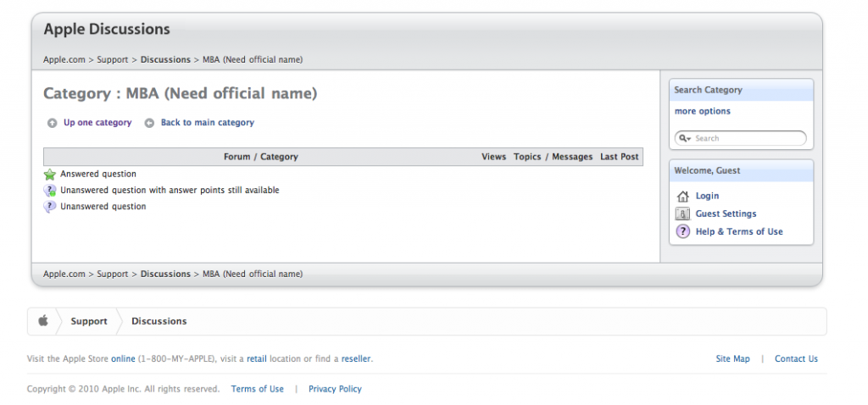Open the Contact Us link
The image size is (868, 405).
coord(796,359)
